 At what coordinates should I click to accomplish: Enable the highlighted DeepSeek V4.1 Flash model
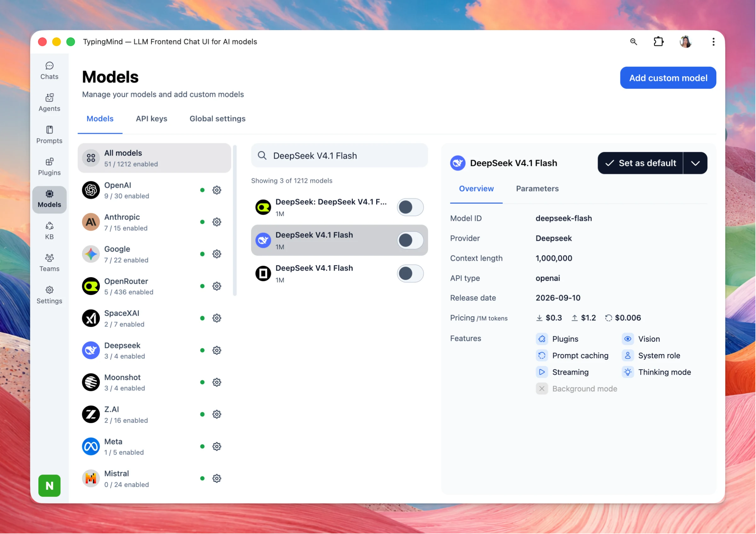[410, 241]
